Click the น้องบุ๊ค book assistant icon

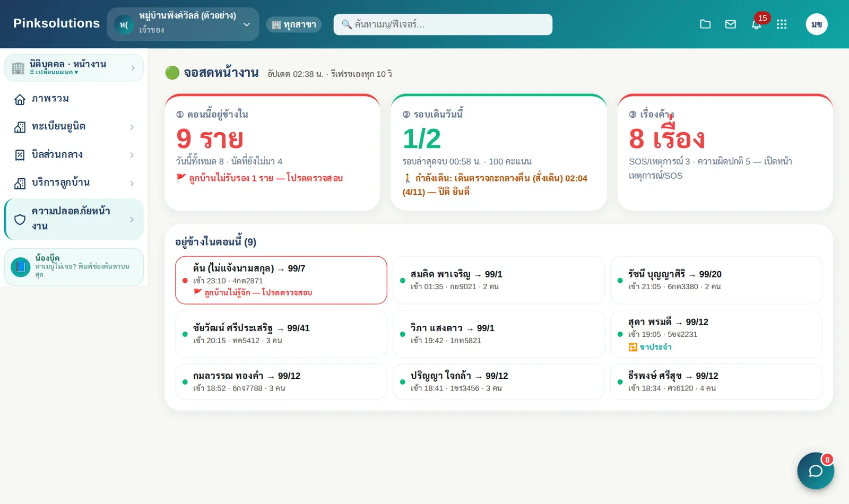coord(21,266)
